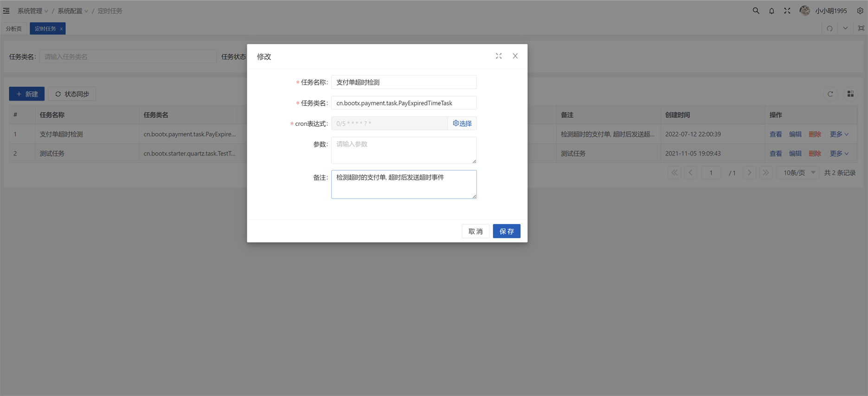Open 更多 dropdown for 支付单超时检测 row

click(x=839, y=134)
